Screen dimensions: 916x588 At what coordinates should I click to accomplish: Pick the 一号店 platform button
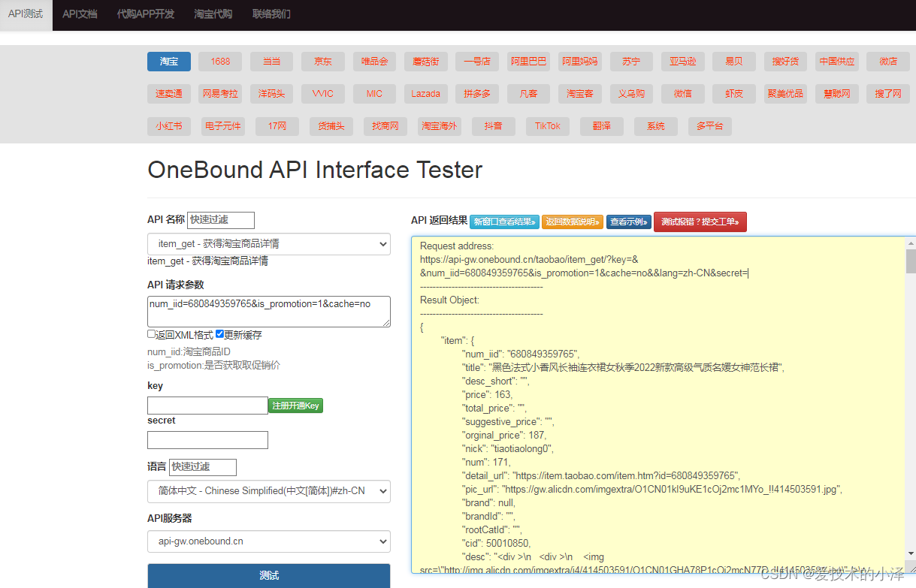[477, 62]
